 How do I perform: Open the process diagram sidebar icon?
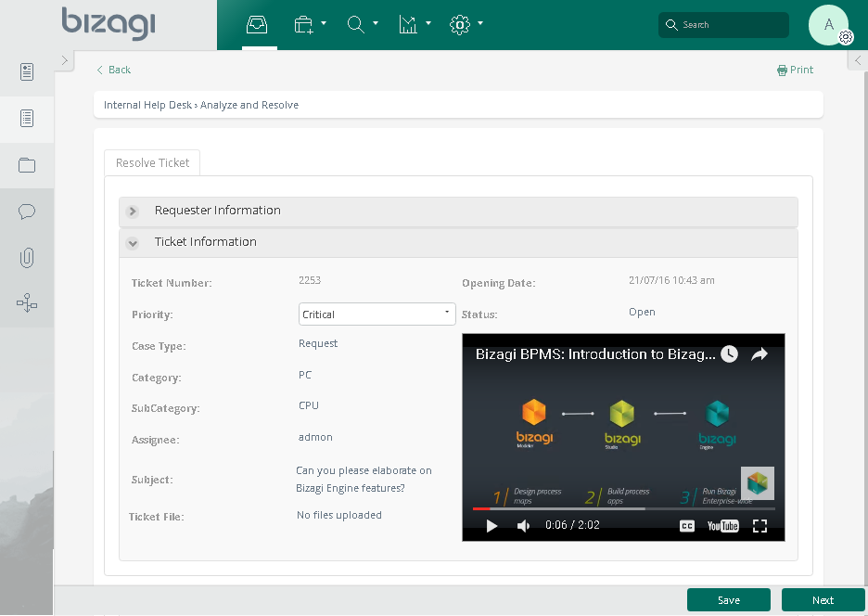click(27, 303)
